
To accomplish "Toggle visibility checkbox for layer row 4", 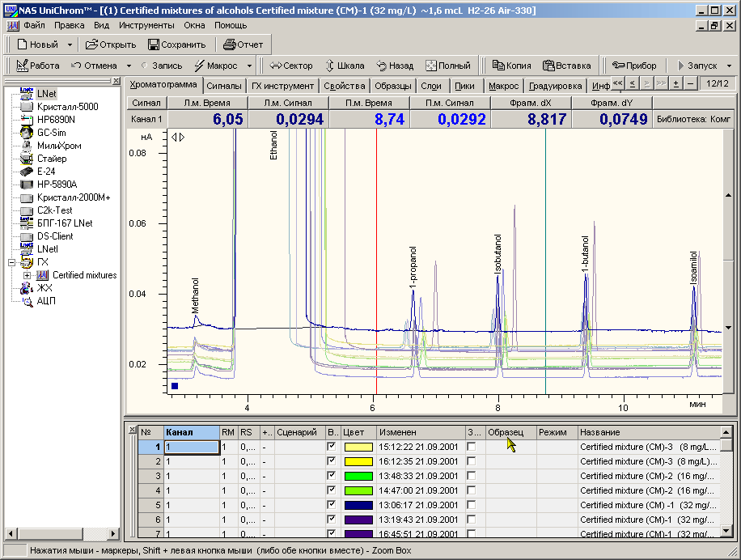I will tap(332, 490).
